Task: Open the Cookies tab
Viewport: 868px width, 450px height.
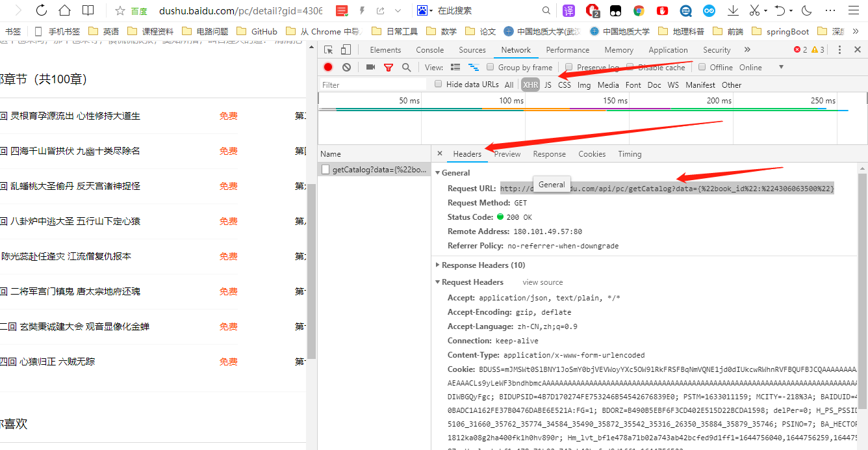Action: click(x=592, y=154)
